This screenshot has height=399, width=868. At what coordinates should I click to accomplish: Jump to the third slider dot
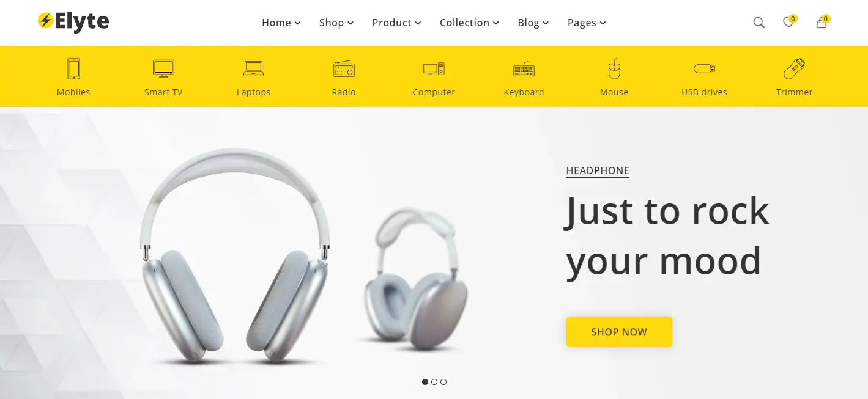click(443, 382)
